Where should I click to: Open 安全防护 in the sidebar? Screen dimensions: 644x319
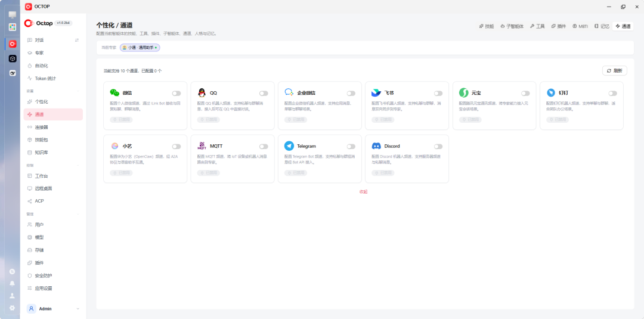coord(53,275)
